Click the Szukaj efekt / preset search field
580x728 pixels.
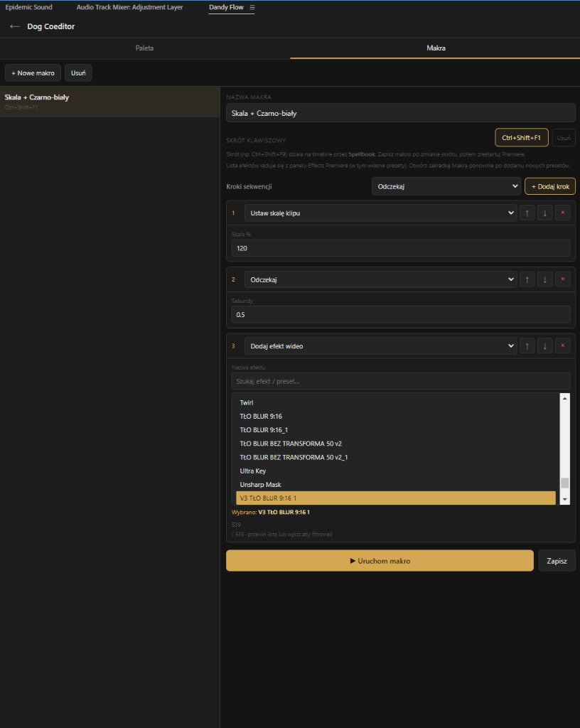tap(401, 381)
